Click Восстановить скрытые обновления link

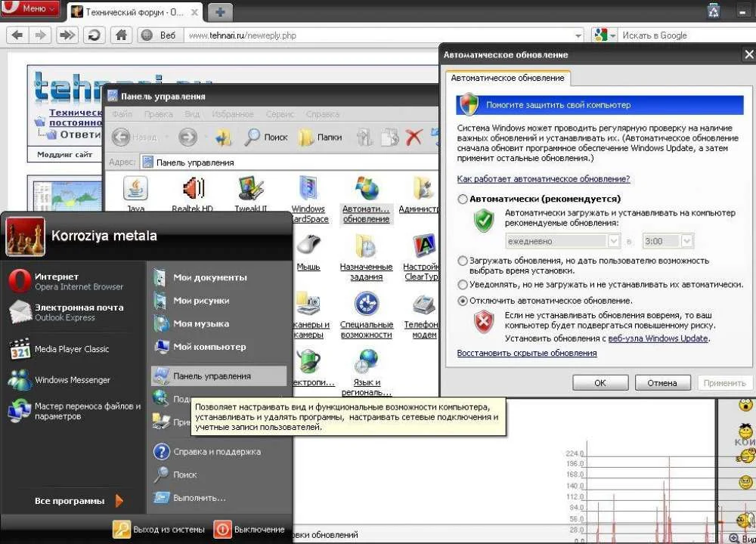tap(527, 353)
